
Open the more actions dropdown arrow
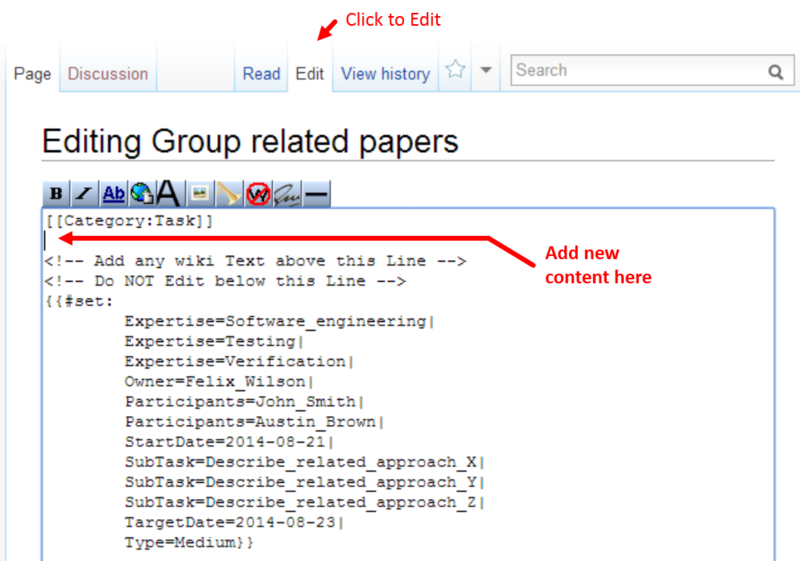[485, 71]
